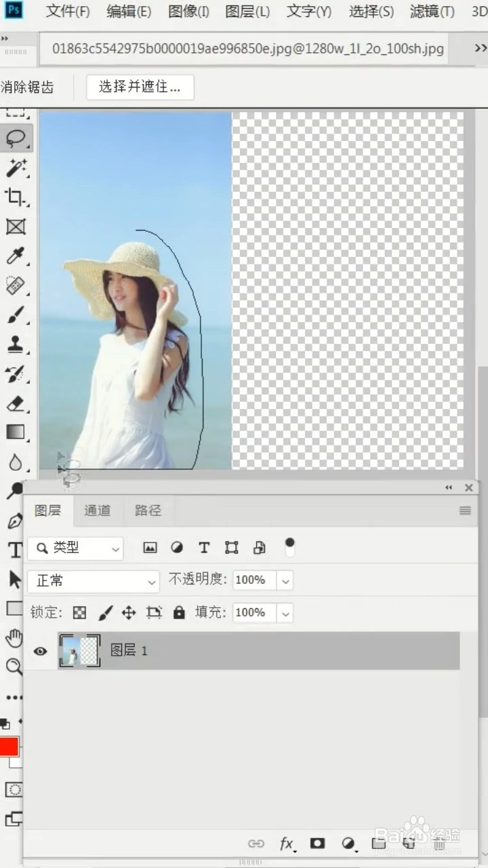Toggle Quick Mask mode
488x868 pixels.
click(x=14, y=790)
